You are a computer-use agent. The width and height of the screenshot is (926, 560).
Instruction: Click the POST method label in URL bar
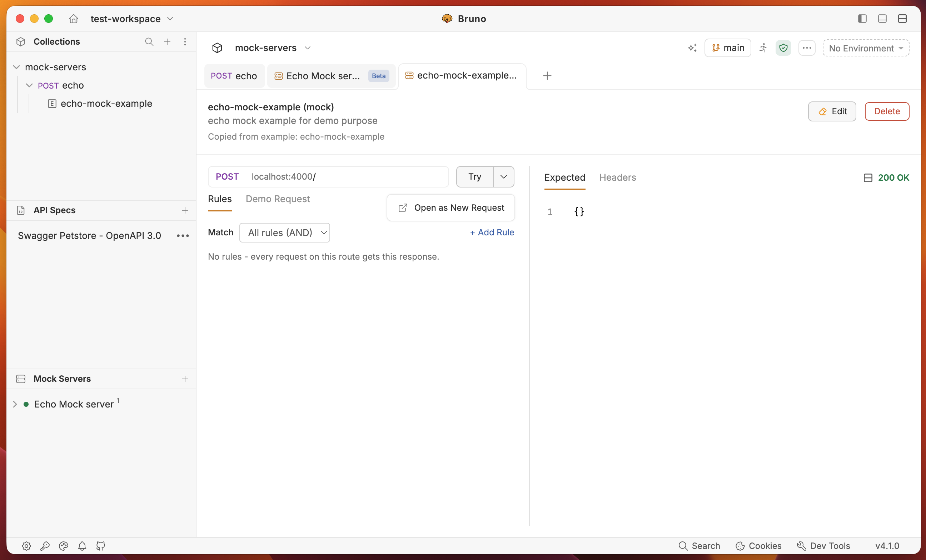227,176
